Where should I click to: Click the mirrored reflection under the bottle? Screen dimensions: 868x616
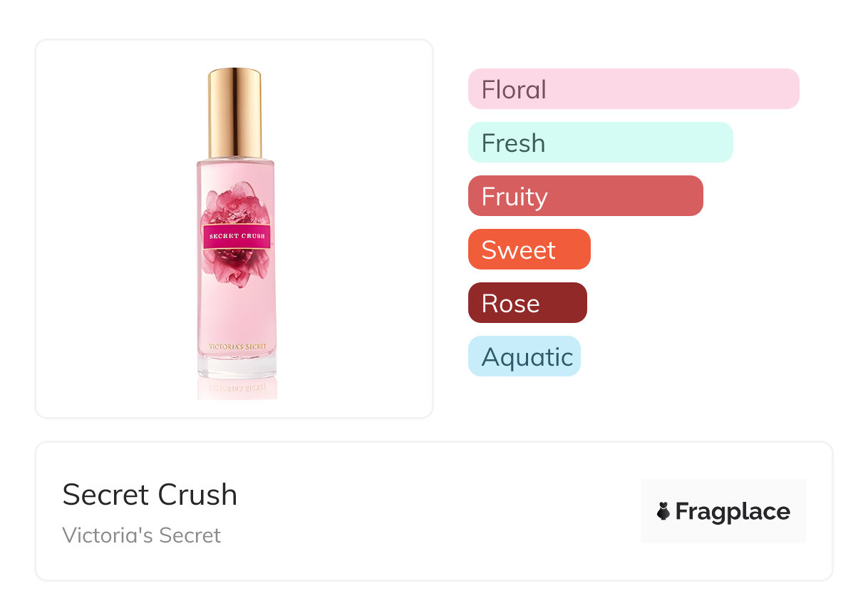[237, 388]
